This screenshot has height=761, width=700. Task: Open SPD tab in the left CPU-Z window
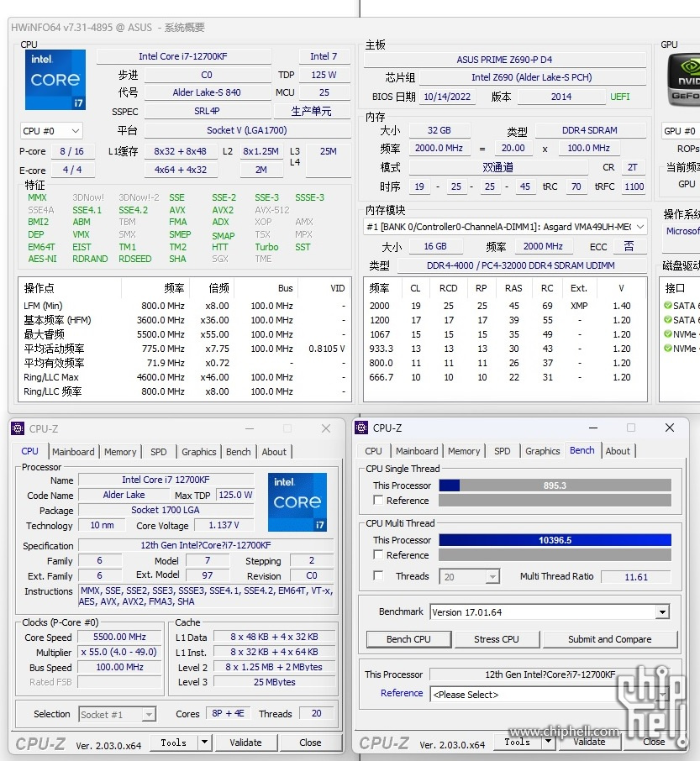(x=159, y=452)
